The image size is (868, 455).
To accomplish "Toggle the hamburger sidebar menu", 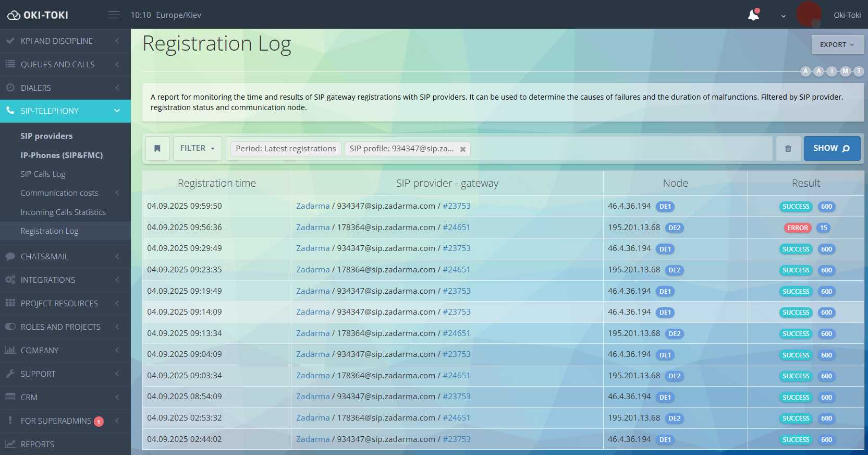I will pos(114,15).
